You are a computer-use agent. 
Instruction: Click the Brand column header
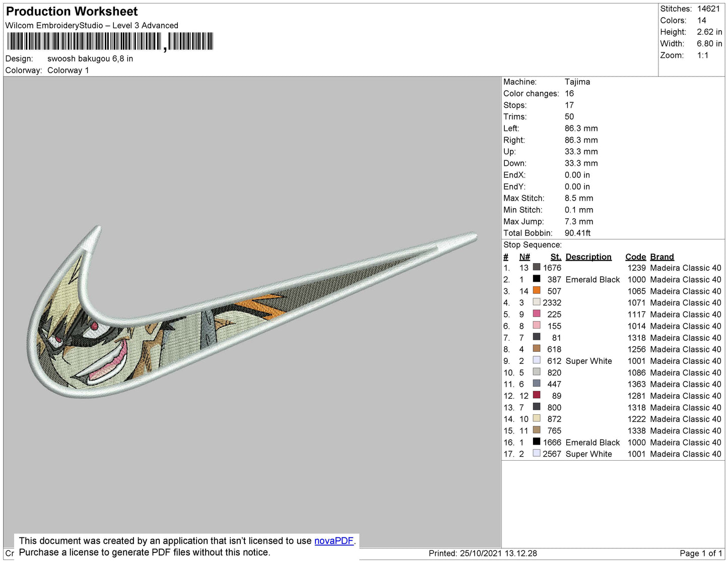pos(661,257)
